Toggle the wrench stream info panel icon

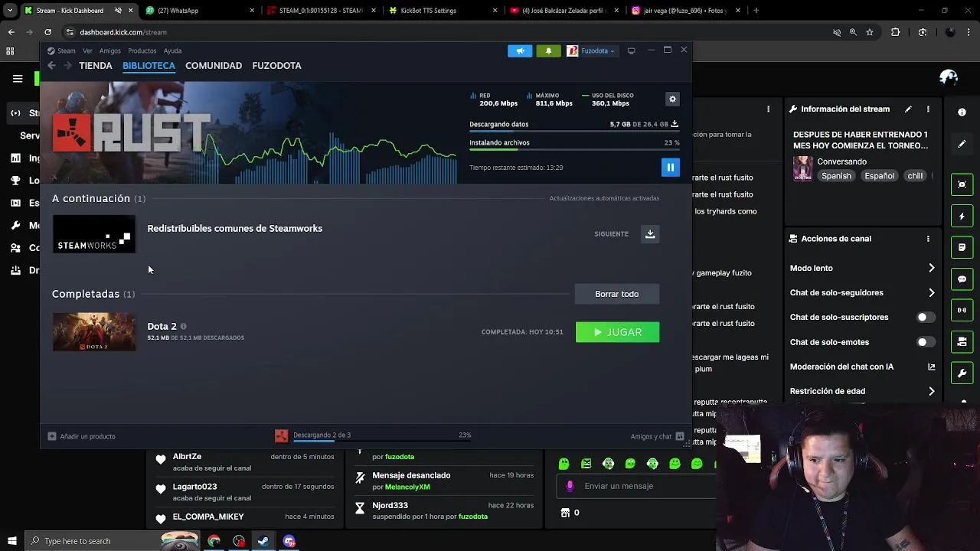click(962, 373)
